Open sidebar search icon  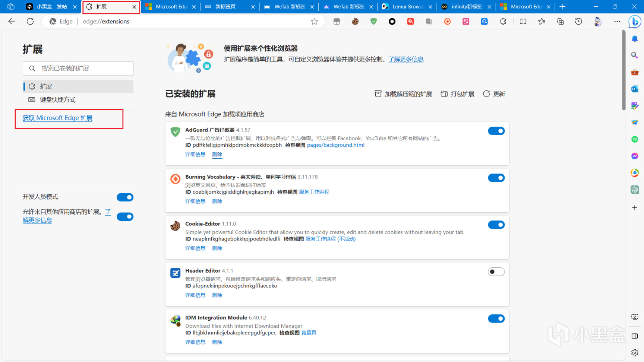(634, 55)
